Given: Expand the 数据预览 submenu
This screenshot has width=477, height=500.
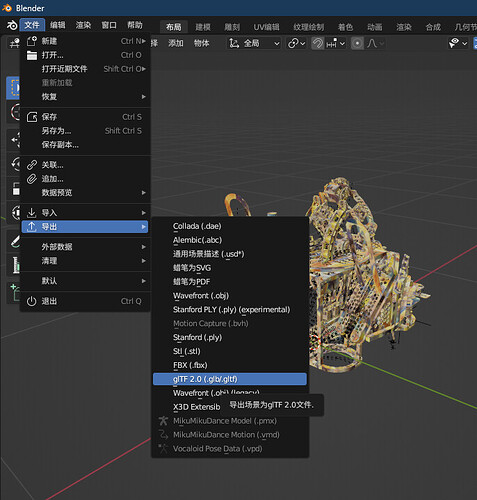Looking at the screenshot, I should [85, 193].
